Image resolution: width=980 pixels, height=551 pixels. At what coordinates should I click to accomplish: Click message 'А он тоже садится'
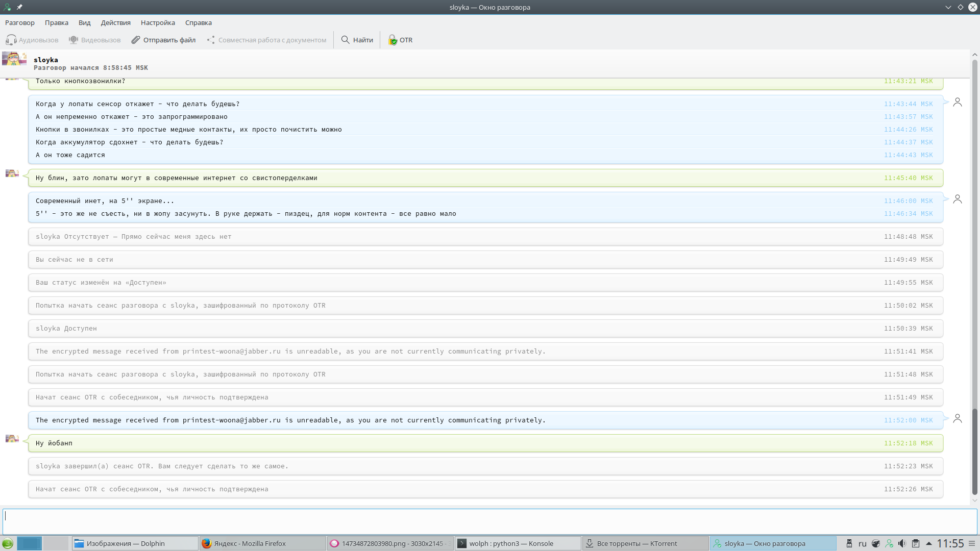70,155
